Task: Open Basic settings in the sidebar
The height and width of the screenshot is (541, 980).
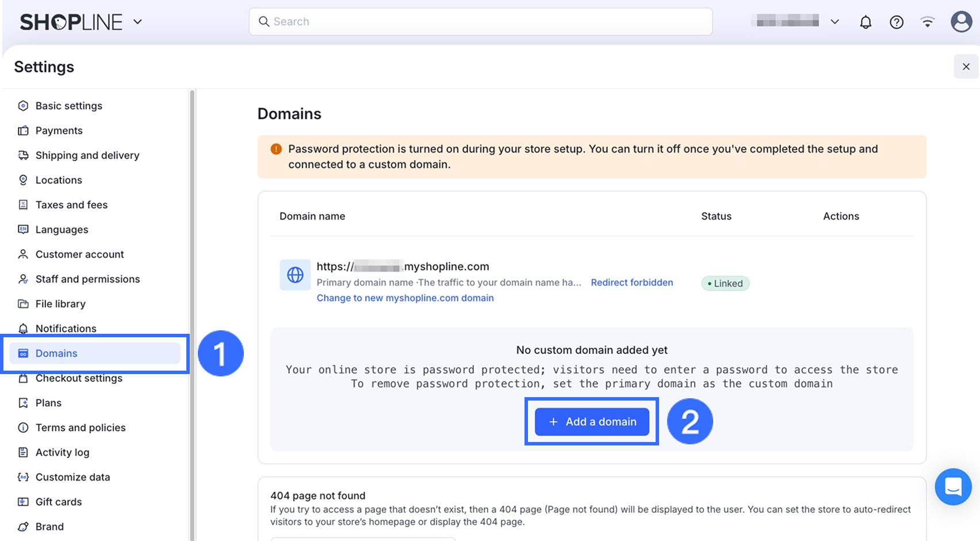Action: 68,106
